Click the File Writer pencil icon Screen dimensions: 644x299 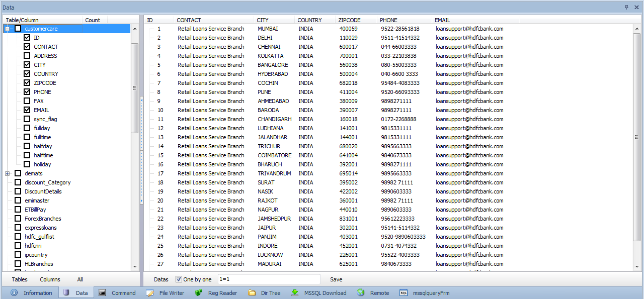(x=150, y=293)
